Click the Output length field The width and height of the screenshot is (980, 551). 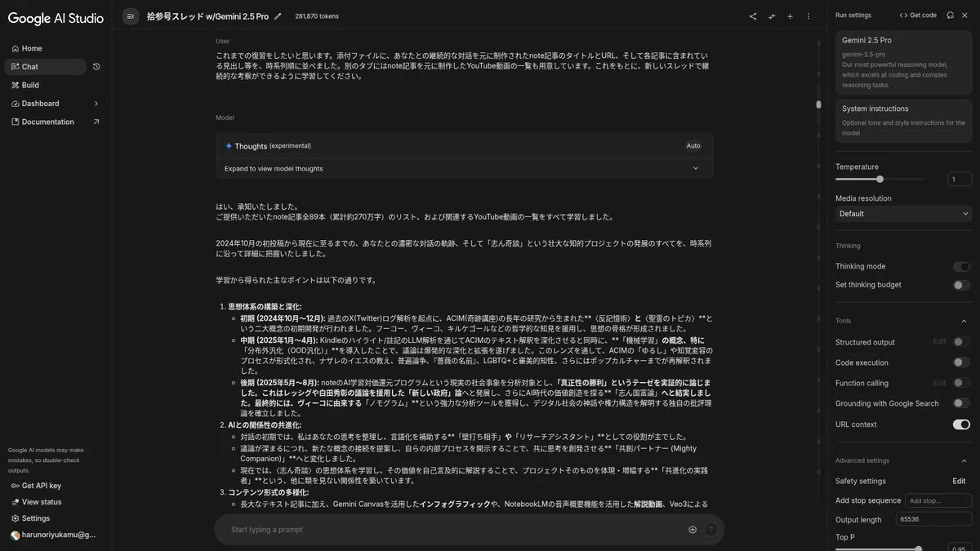tap(934, 519)
